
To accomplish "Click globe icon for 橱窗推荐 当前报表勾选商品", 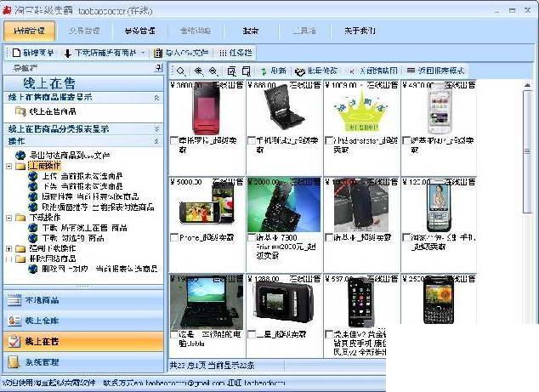I will tap(32, 196).
